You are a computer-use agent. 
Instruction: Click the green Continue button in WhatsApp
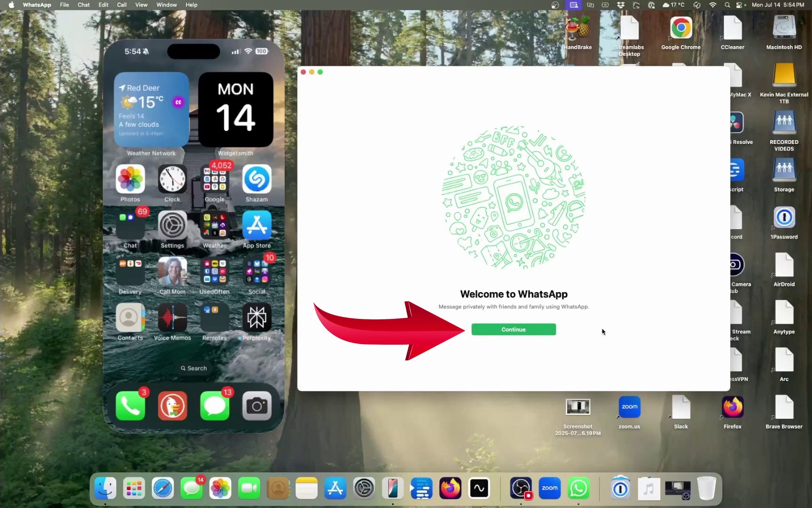[x=514, y=329]
